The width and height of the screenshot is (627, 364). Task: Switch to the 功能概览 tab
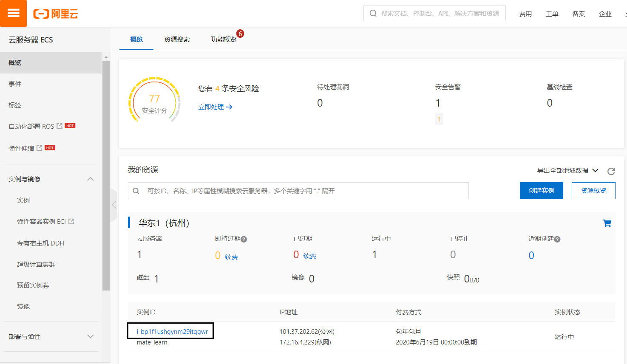coord(224,39)
